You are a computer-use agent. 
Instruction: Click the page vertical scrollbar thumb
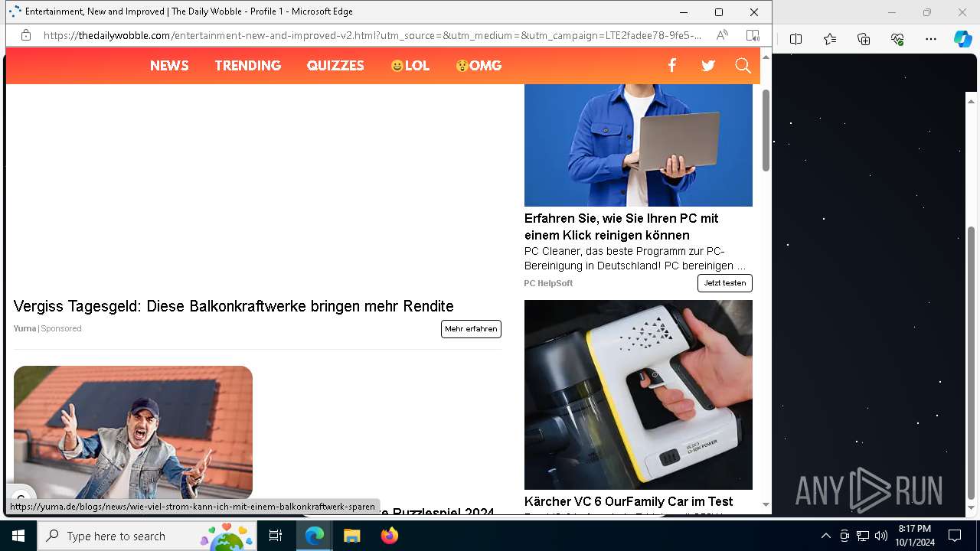(x=766, y=130)
